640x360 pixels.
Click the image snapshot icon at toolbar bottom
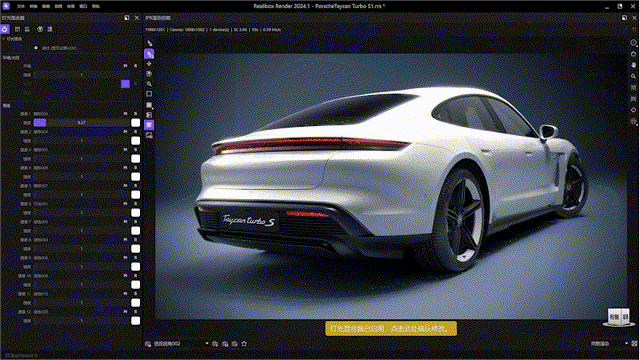[x=149, y=135]
